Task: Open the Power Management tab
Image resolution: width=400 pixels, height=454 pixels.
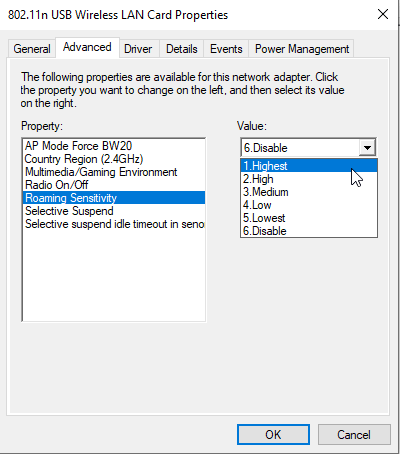Action: 302,49
